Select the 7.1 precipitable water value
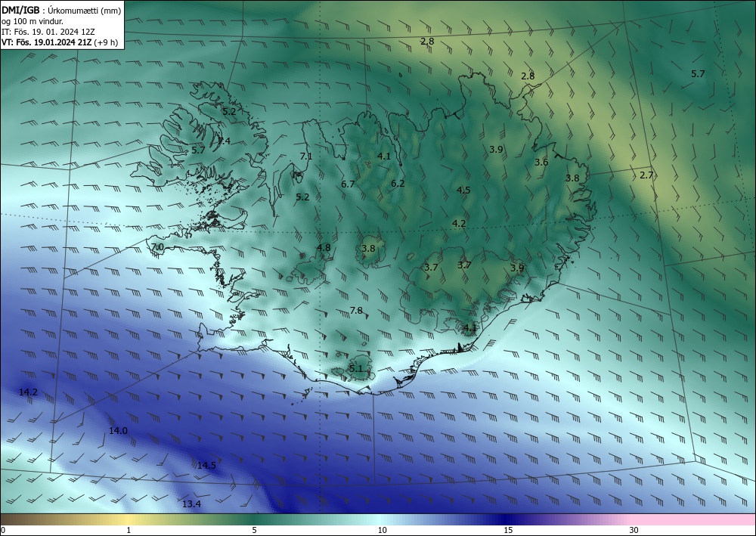This screenshot has width=756, height=536. pos(306,156)
